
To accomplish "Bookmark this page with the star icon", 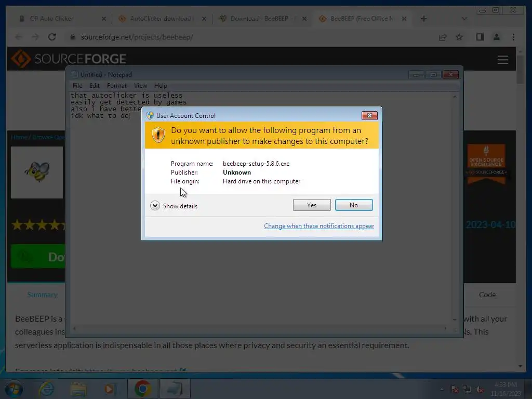I will pyautogui.click(x=459, y=37).
